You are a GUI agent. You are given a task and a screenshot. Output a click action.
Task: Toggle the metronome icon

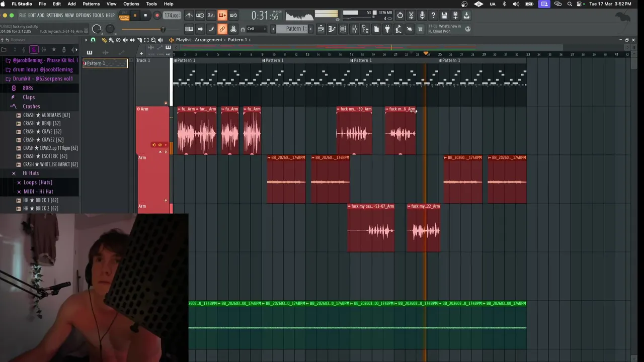(x=189, y=16)
